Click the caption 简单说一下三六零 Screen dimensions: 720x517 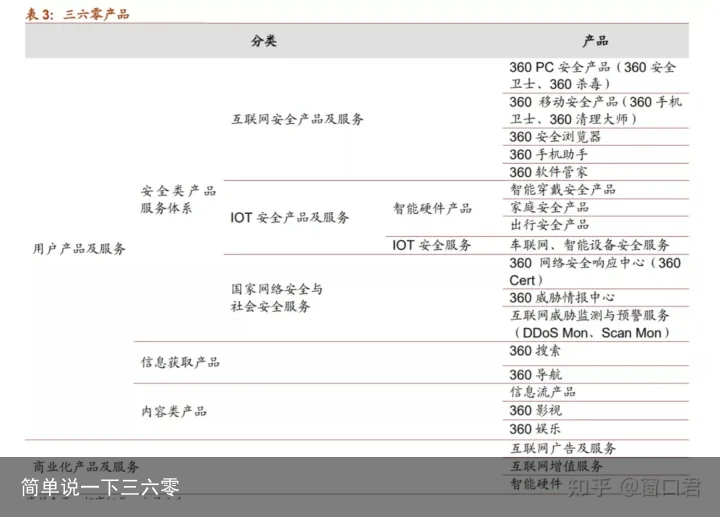pyautogui.click(x=100, y=487)
